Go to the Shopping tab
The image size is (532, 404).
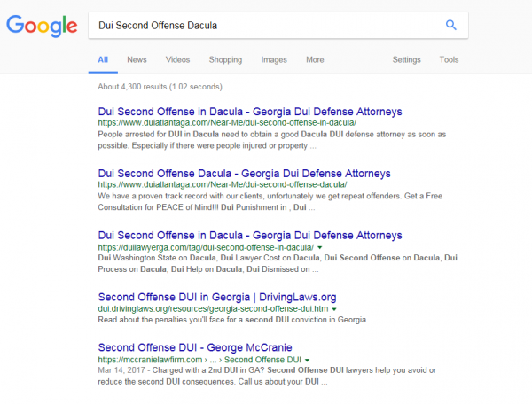tap(225, 59)
